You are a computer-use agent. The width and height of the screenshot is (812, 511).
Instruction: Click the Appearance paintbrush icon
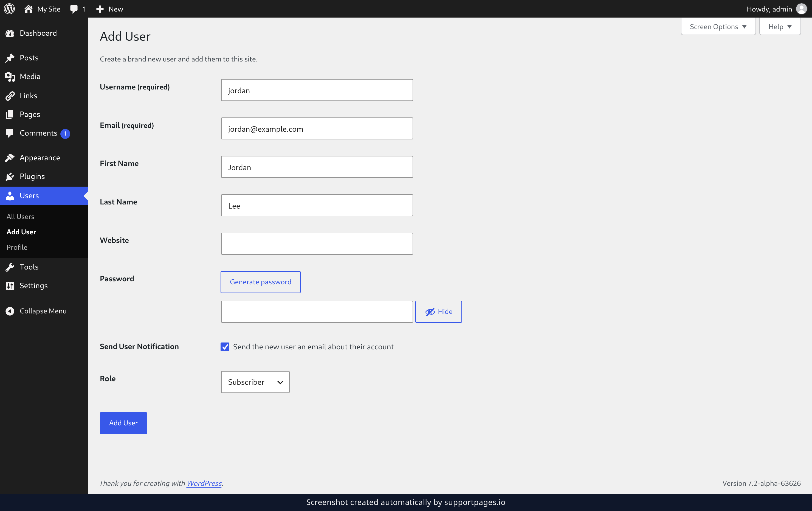pos(10,158)
